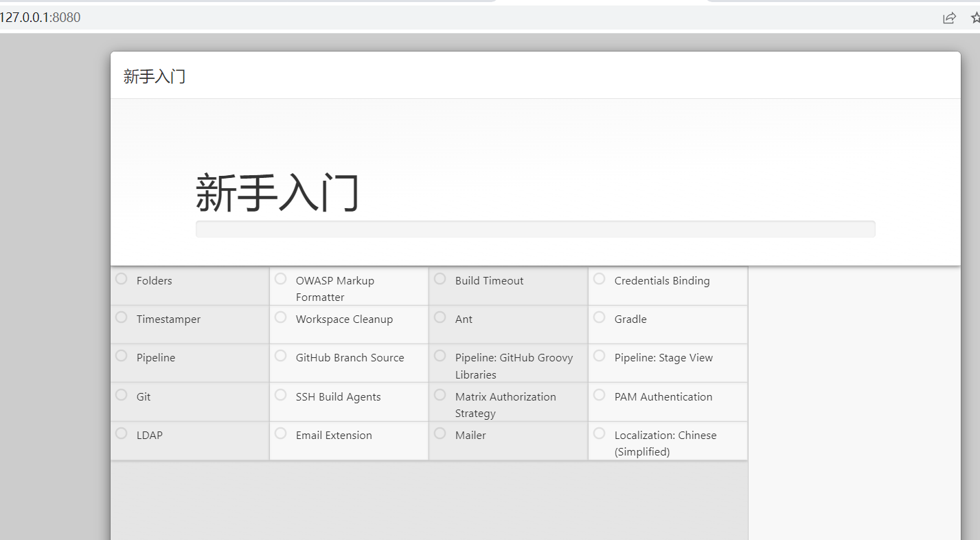
Task: Click the bookmark star icon
Action: click(975, 18)
